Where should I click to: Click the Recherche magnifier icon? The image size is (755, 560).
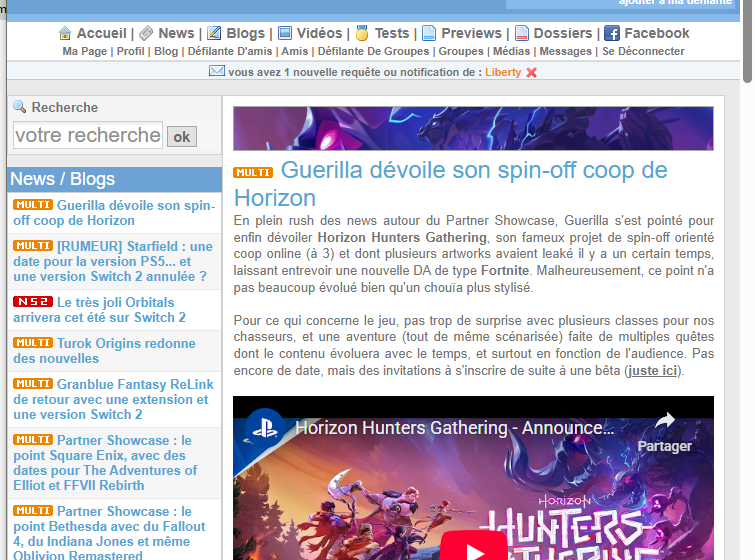[x=19, y=106]
